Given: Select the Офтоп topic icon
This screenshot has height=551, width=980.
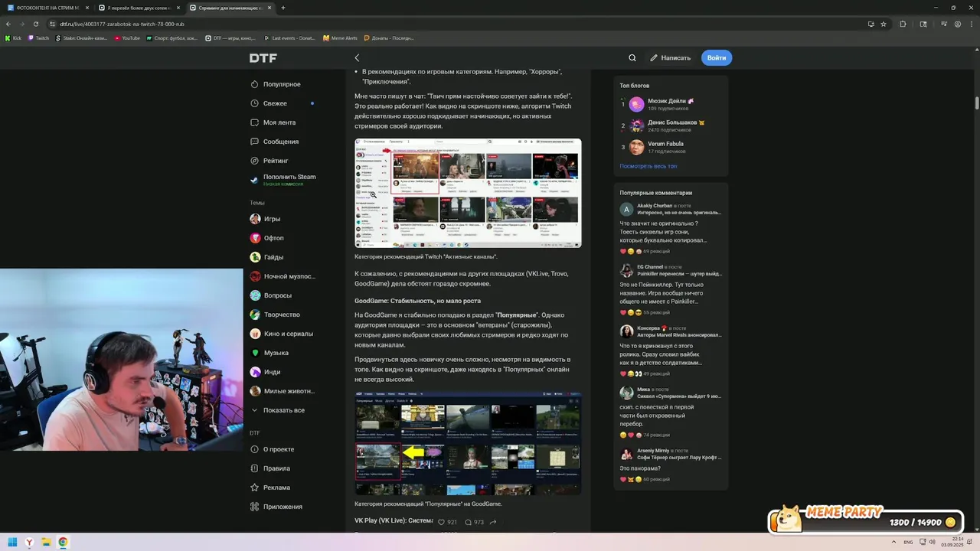Looking at the screenshot, I should coord(255,238).
